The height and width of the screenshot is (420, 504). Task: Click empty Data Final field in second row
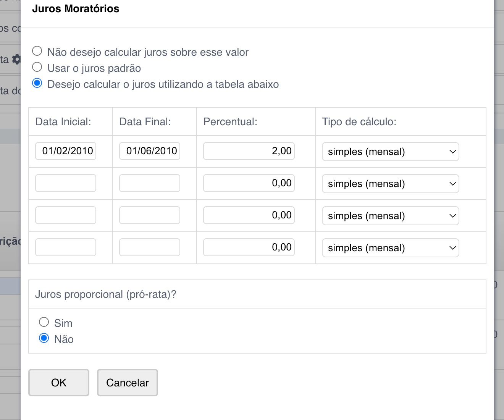[150, 183]
